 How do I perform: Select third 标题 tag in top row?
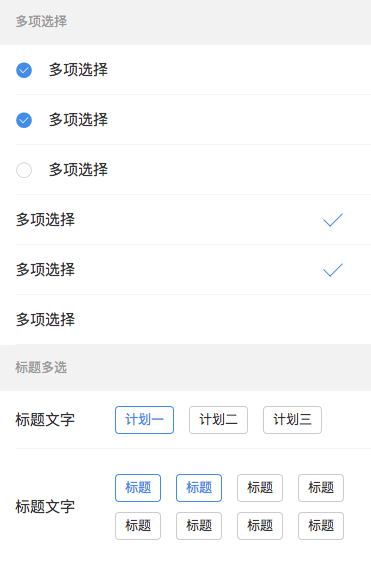[260, 488]
